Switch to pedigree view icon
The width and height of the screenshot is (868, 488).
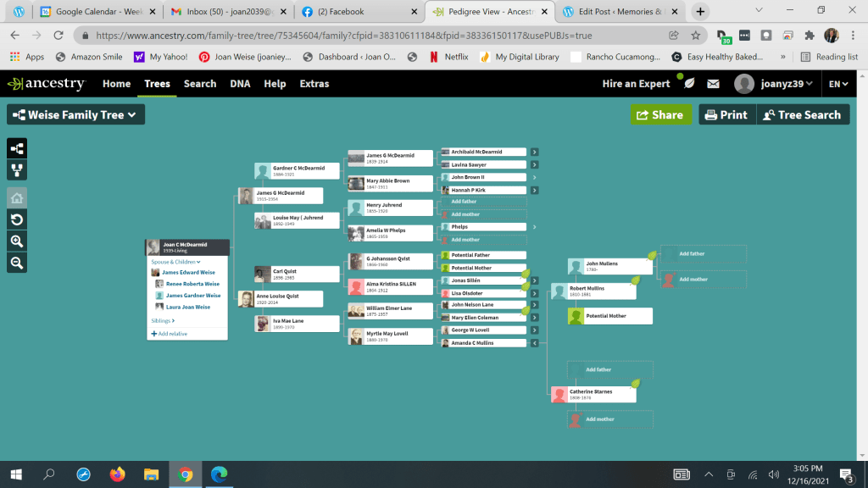[17, 148]
